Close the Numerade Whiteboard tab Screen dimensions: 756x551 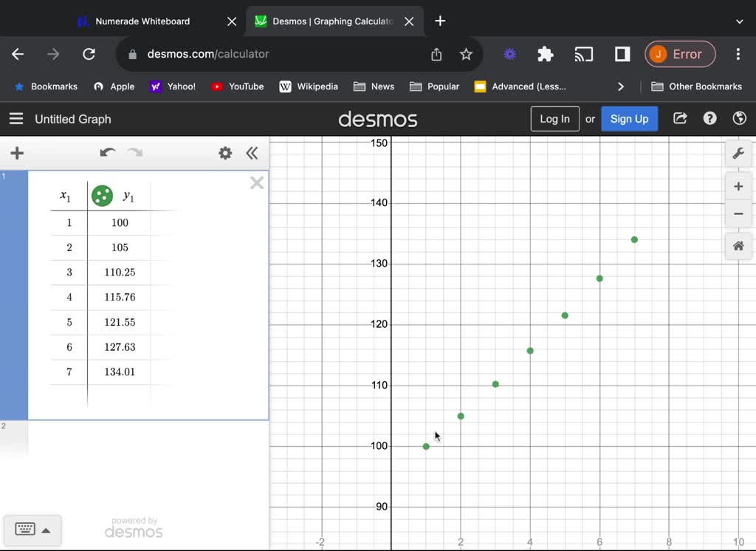click(x=232, y=21)
